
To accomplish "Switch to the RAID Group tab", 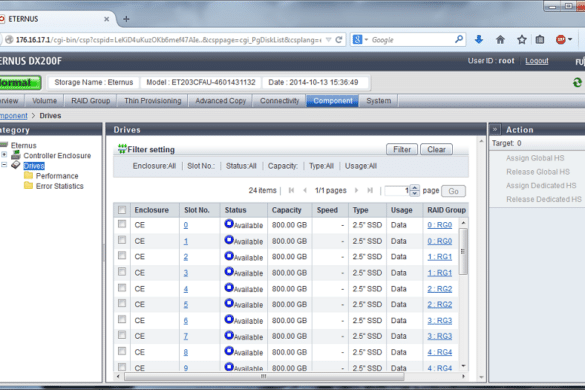I will coord(91,101).
